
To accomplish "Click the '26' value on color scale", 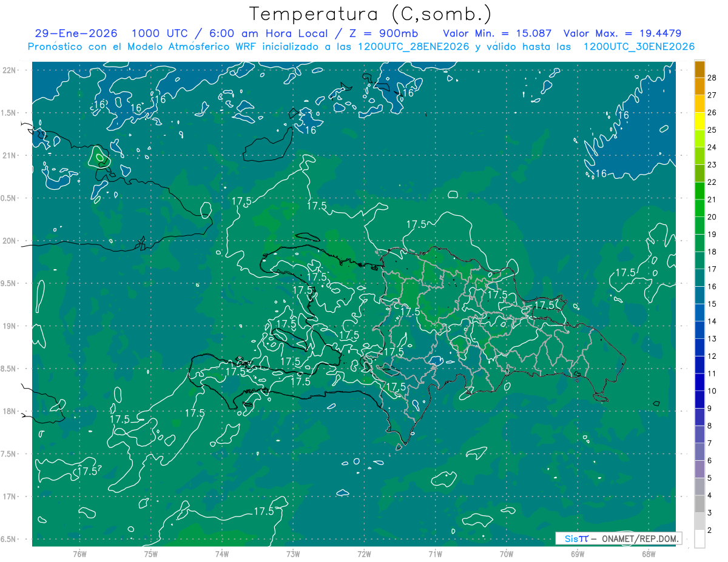I will click(712, 112).
